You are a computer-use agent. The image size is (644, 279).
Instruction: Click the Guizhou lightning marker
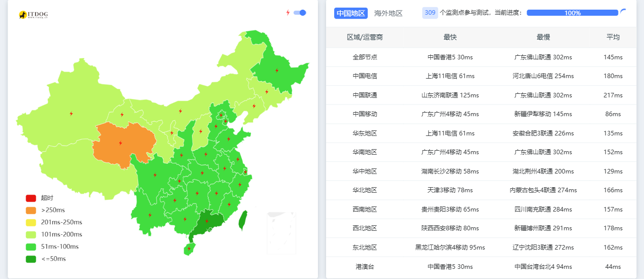click(x=174, y=200)
